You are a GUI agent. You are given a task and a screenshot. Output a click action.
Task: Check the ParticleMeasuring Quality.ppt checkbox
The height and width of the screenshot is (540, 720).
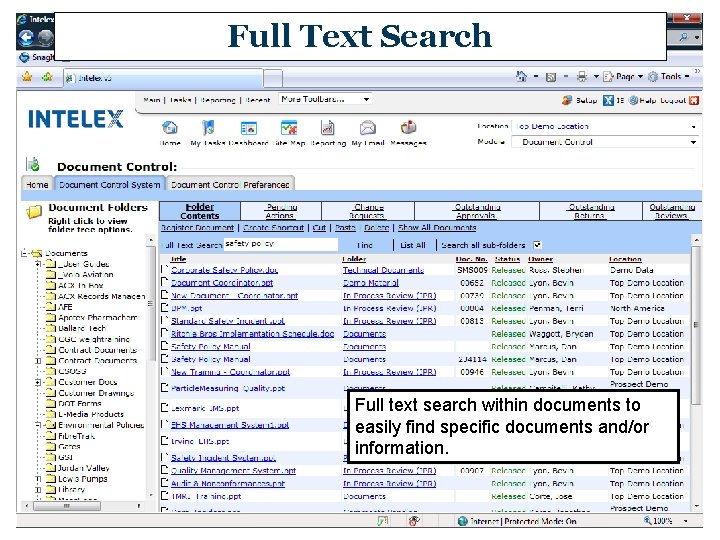[x=164, y=388]
